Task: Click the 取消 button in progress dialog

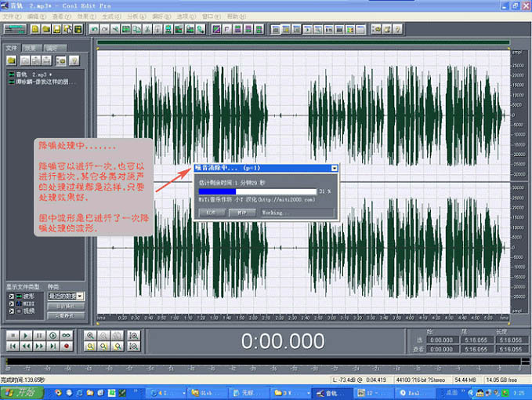Action: pyautogui.click(x=211, y=213)
